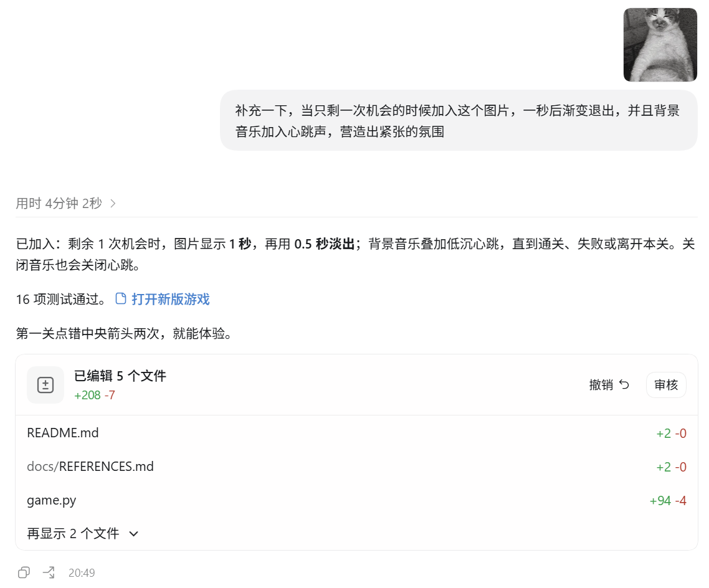Copy the response with the copy icon
Screen dimensions: 709x588
24,572
